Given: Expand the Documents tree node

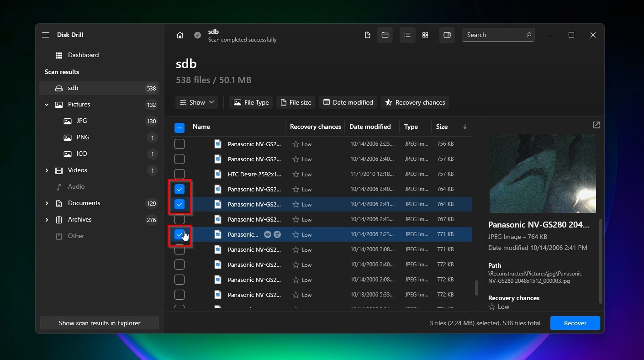Looking at the screenshot, I should click(47, 203).
